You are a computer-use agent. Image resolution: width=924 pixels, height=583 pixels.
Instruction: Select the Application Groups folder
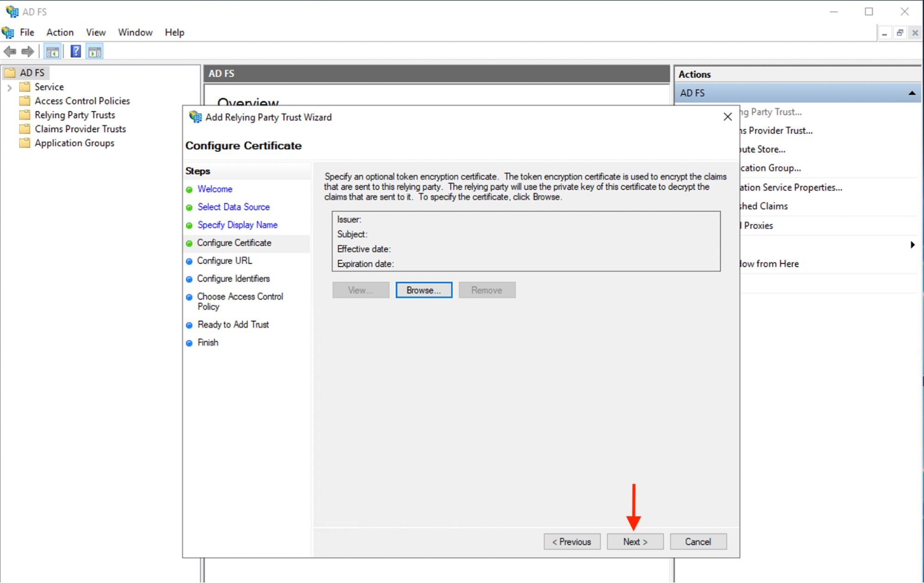(x=74, y=143)
